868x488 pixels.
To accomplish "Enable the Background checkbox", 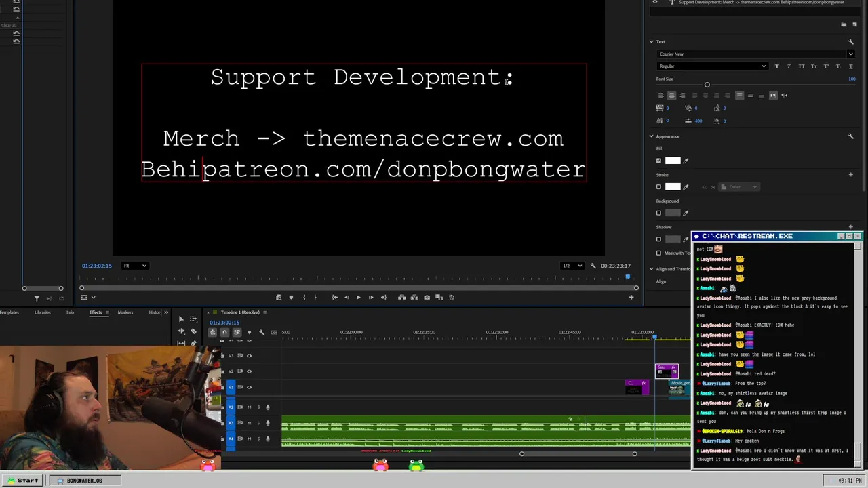I will click(658, 213).
